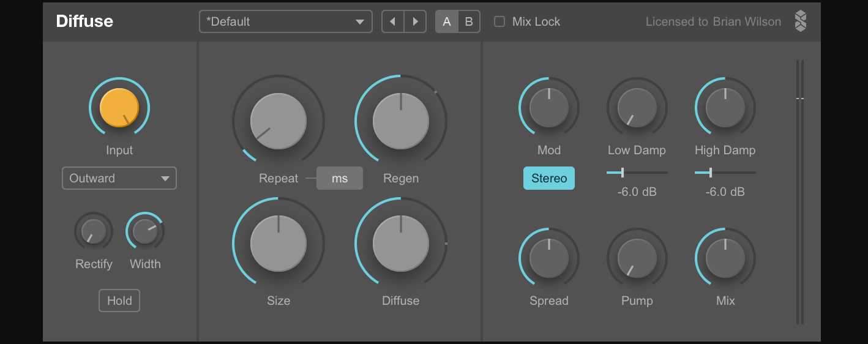
Task: Expand the Outward mode dropdown
Action: pyautogui.click(x=119, y=178)
